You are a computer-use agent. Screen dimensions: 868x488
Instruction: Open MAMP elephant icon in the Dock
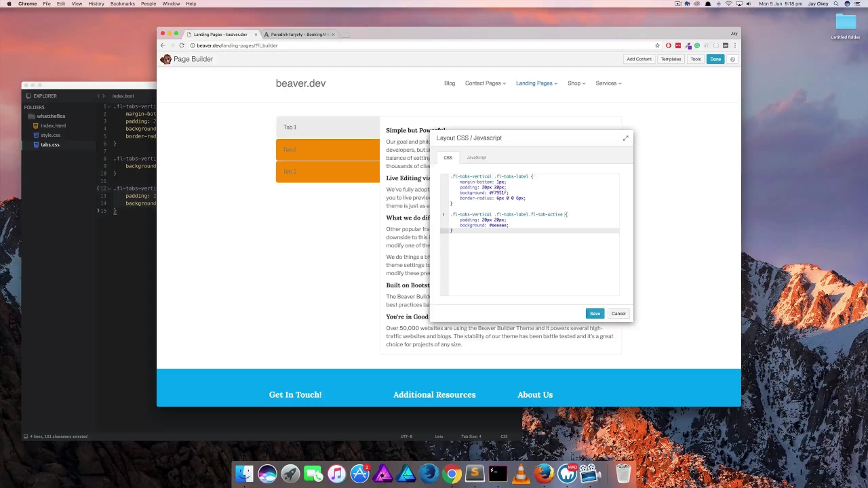tap(567, 473)
